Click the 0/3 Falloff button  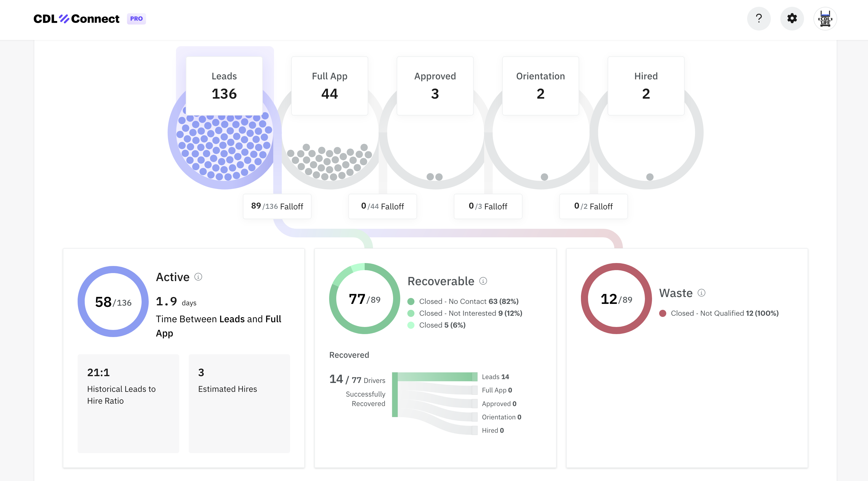pyautogui.click(x=488, y=206)
